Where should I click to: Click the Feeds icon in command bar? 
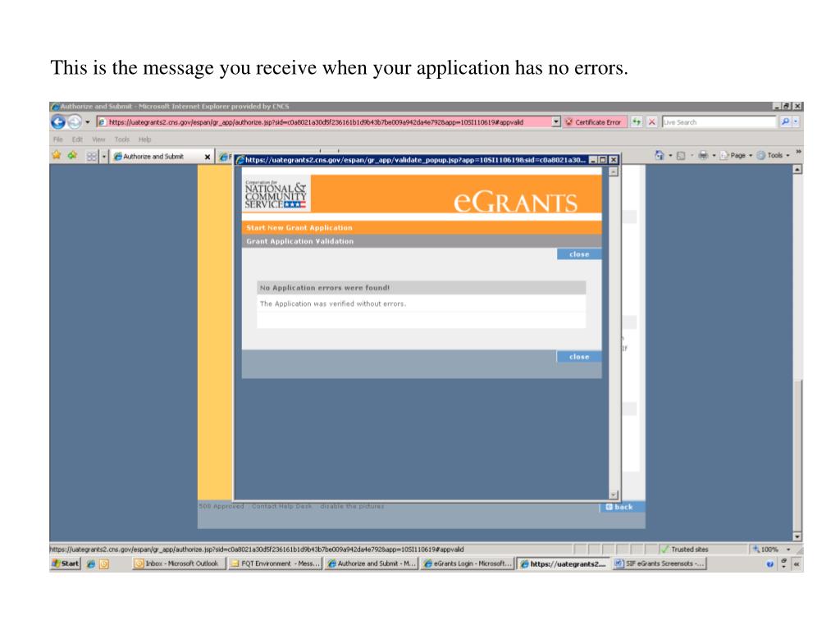pos(681,155)
